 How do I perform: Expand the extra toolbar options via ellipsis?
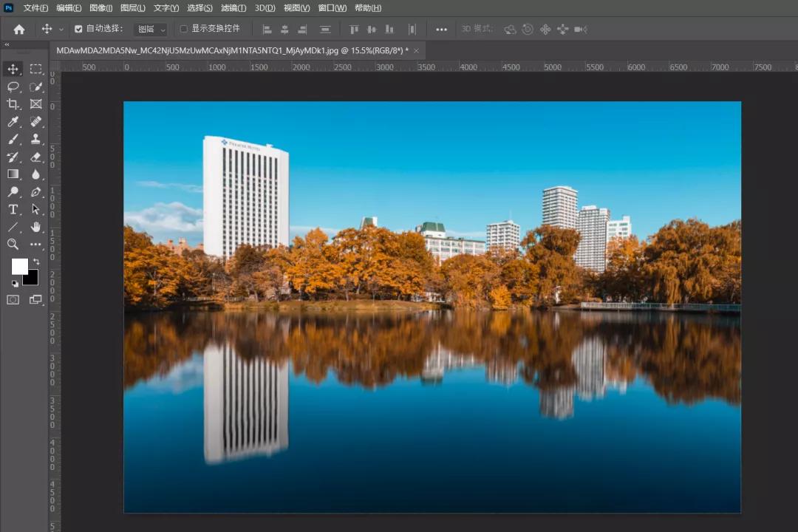pos(35,245)
